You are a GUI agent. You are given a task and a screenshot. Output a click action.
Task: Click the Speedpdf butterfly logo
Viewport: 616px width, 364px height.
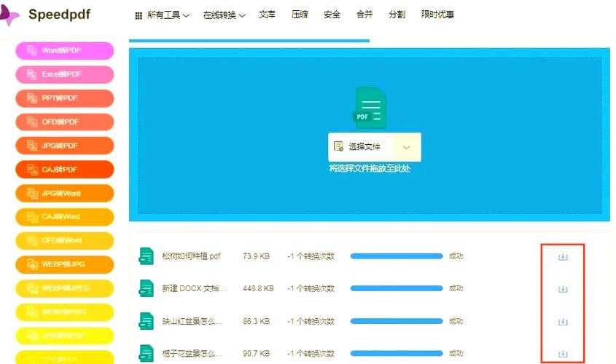pyautogui.click(x=9, y=15)
